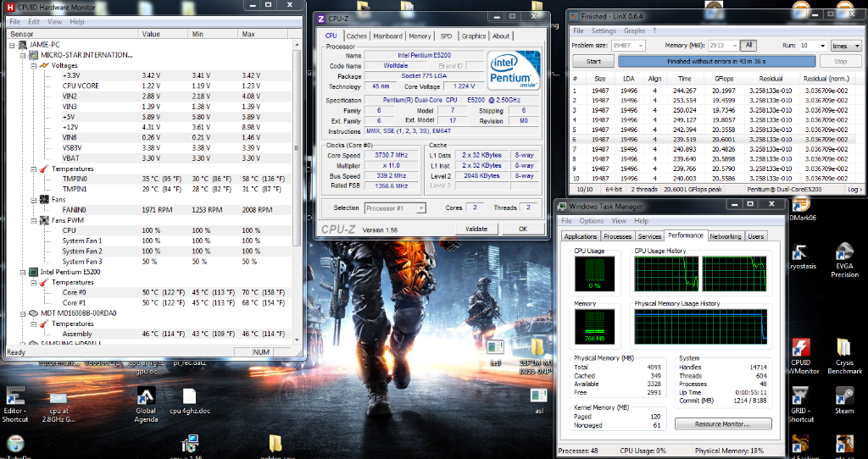Viewport: 868px width, 459px height.
Task: Open the Graphs menu in LinX
Action: (634, 31)
